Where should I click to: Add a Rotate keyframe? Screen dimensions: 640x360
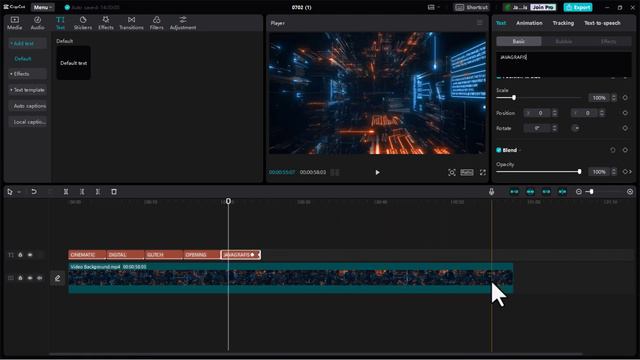(x=625, y=128)
